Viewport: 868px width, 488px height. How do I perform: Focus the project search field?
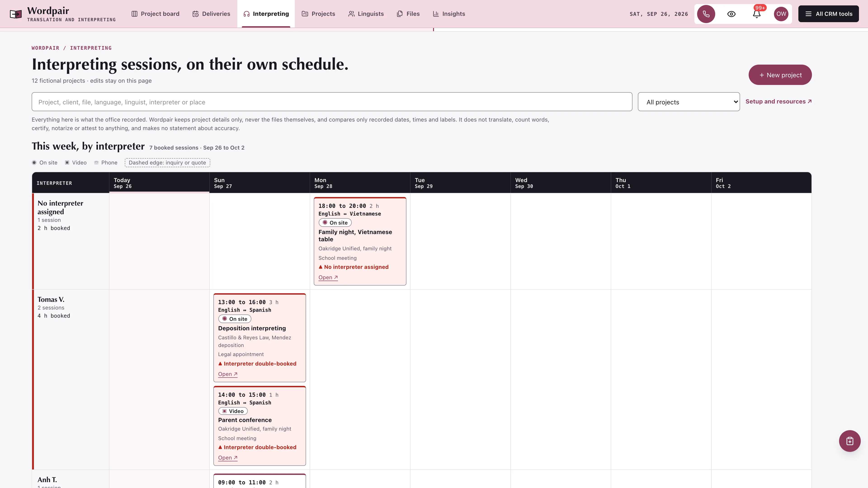(x=332, y=102)
